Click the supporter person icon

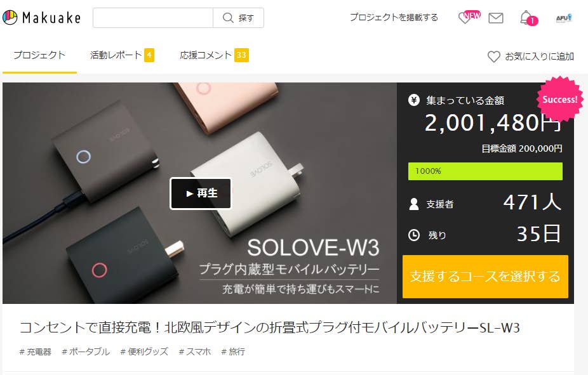(x=414, y=204)
